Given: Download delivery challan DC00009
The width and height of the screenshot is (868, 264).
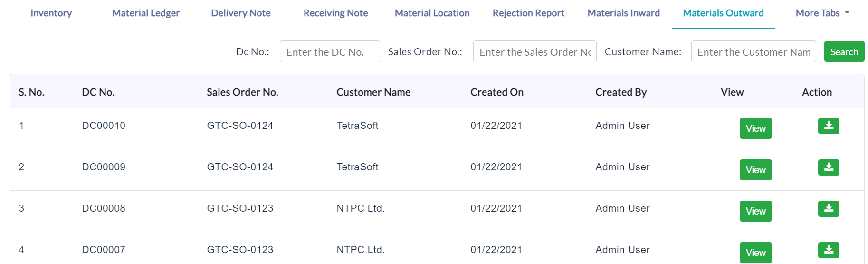Looking at the screenshot, I should [x=829, y=167].
